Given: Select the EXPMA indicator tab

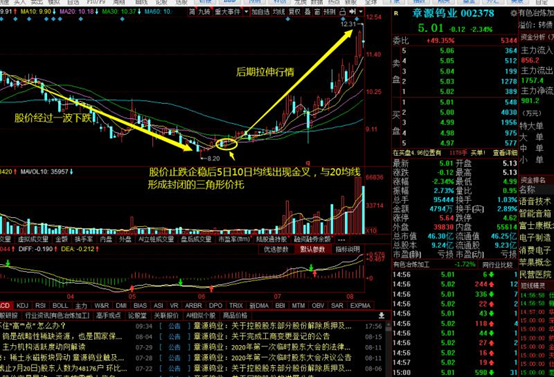Looking at the screenshot, I should 360,305.
